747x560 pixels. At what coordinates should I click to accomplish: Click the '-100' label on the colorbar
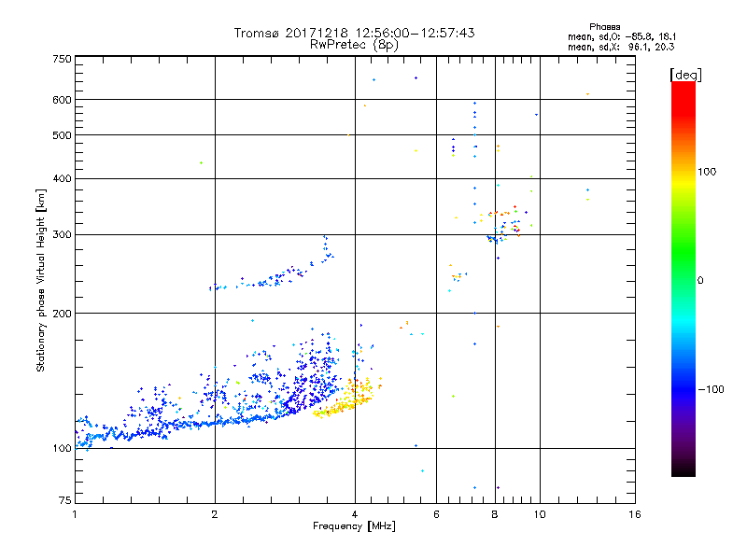click(711, 389)
